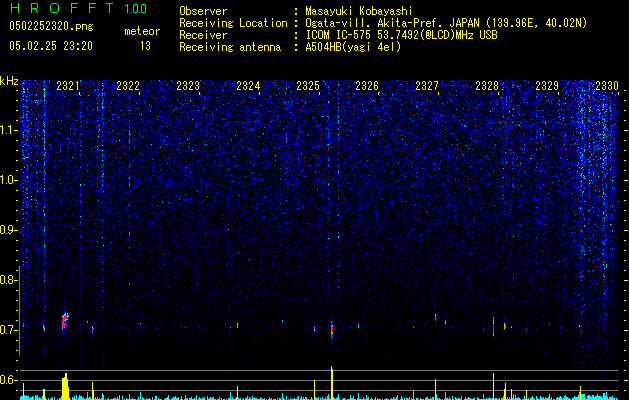Click the 0.8 kHz axis label
Screen dimensions: 629x400
click(x=8, y=280)
